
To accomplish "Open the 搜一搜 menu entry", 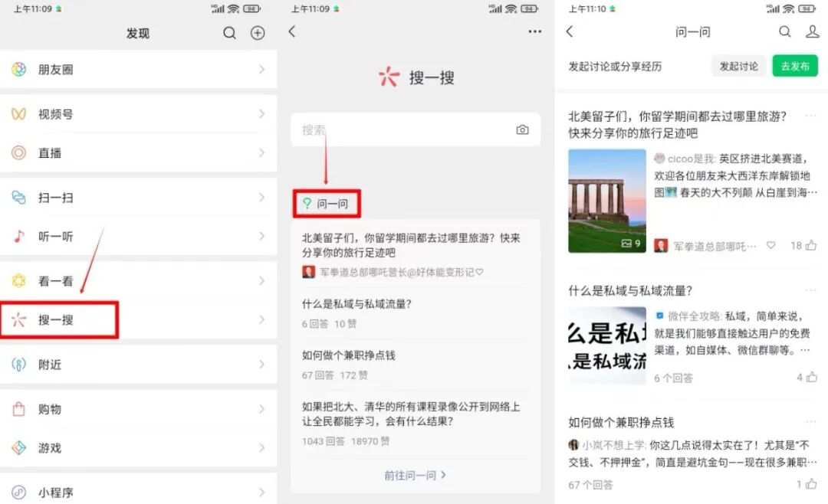I will tap(138, 320).
